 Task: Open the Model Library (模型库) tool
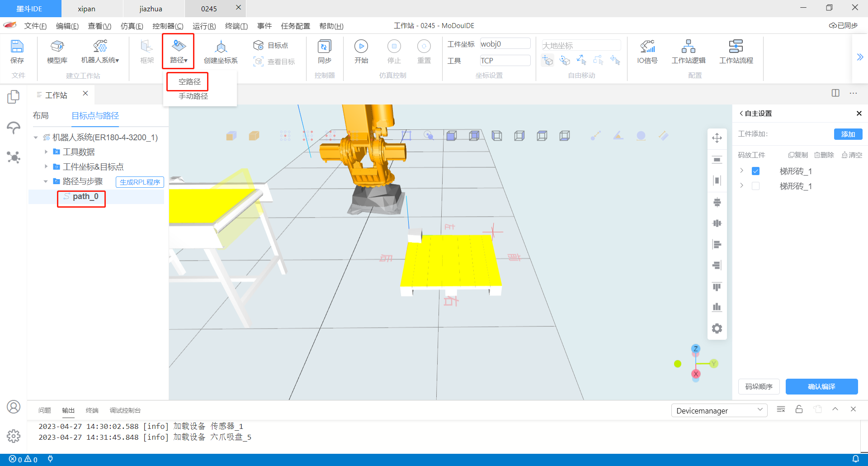pos(57,47)
